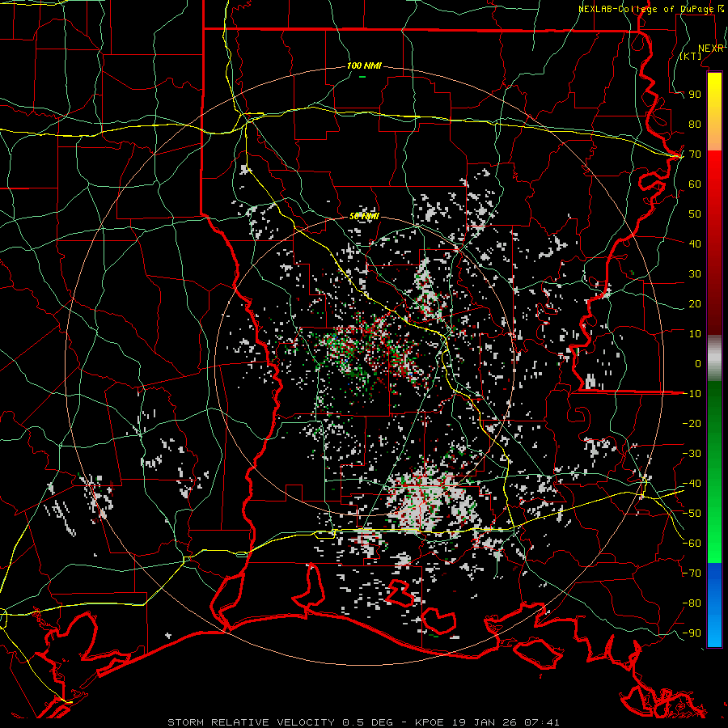This screenshot has width=728, height=728.
Task: Select the -20 value on velocity scale
Action: tap(692, 423)
